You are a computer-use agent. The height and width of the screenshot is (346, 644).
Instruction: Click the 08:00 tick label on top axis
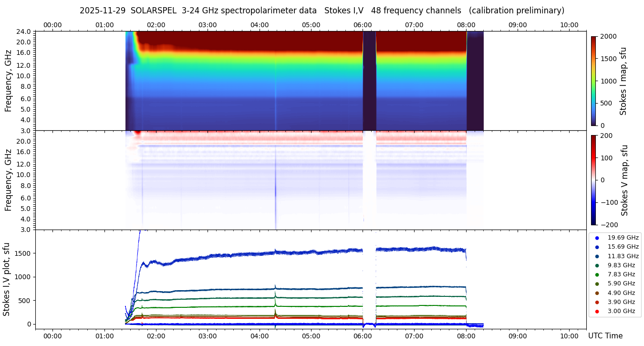[466, 25]
